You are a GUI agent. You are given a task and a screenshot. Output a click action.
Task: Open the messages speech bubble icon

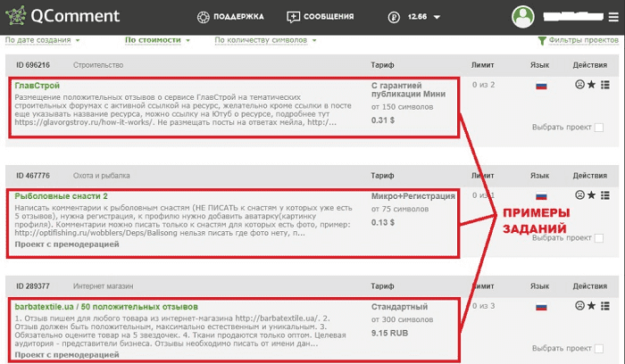click(293, 17)
